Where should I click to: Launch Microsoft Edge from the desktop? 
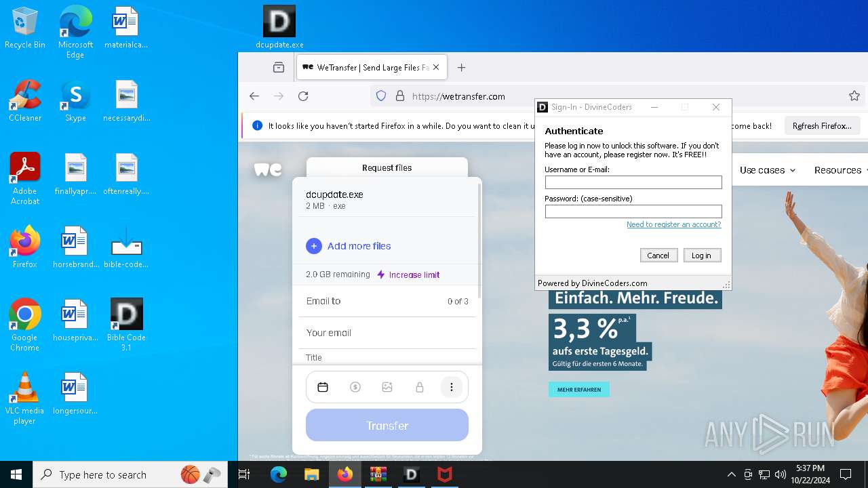[75, 32]
